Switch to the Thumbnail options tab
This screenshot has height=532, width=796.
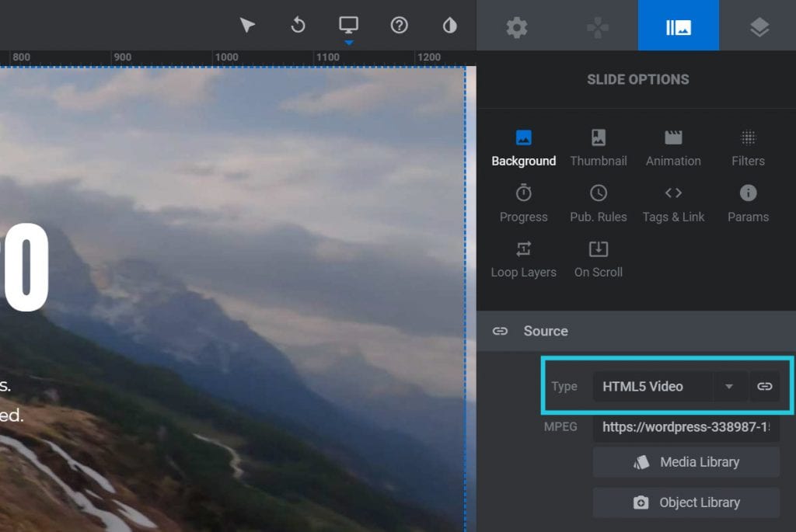coord(599,148)
